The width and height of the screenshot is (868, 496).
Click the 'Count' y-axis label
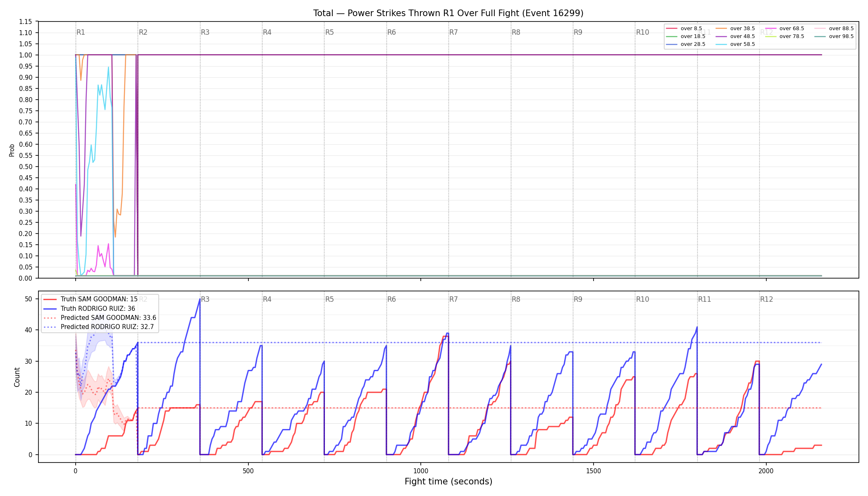pos(17,377)
